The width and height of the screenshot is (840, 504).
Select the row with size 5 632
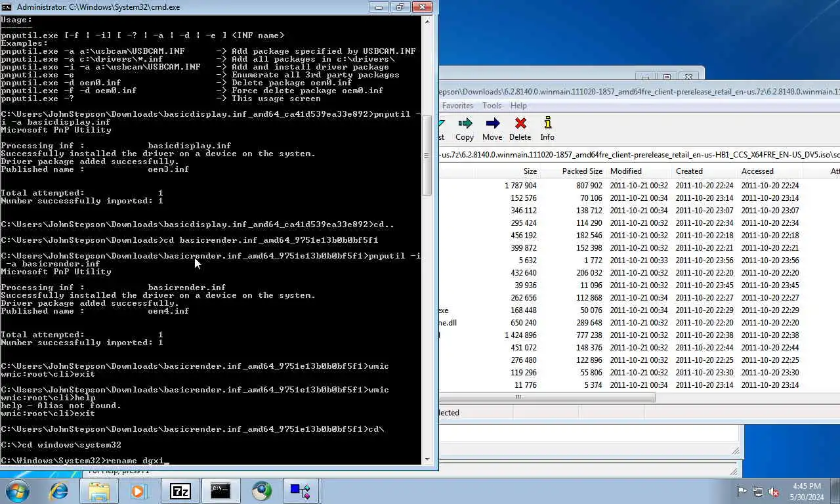[x=639, y=261]
